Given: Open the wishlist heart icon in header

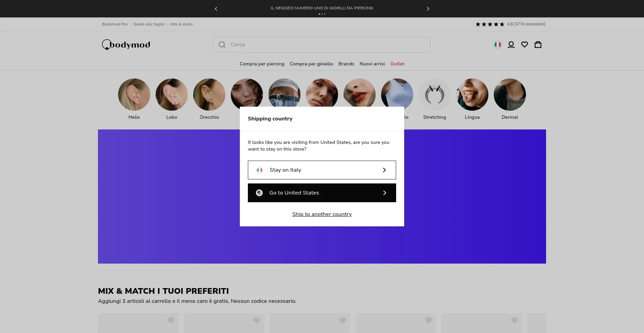Looking at the screenshot, I should coord(524,45).
